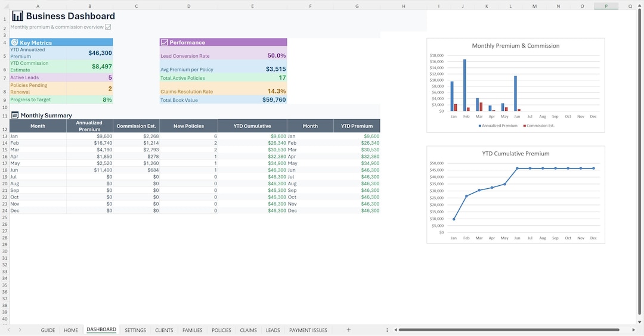
Task: Go to the LEADS sheet tab
Action: click(x=273, y=330)
